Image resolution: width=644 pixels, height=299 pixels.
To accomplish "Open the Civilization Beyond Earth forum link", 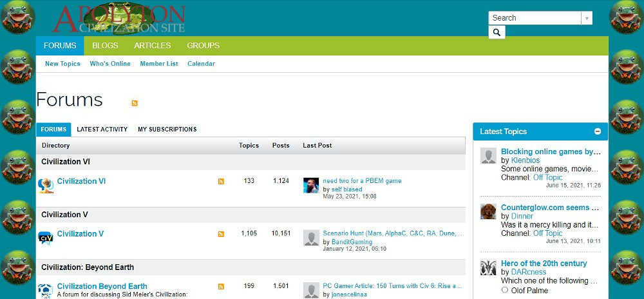I will coord(102,286).
